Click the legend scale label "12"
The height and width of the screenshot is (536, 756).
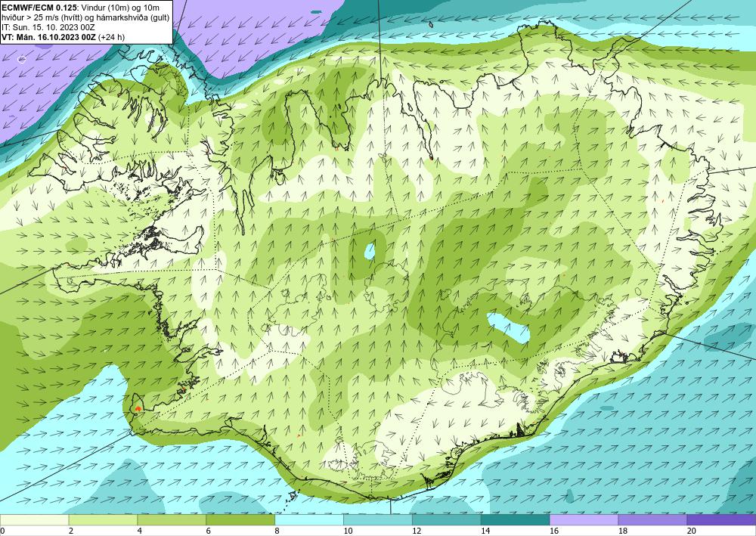pyautogui.click(x=417, y=531)
